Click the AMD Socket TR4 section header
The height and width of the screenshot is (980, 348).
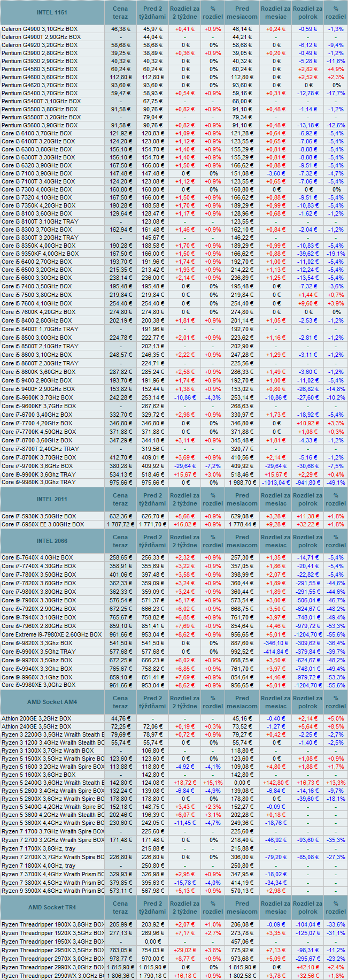[x=52, y=907]
